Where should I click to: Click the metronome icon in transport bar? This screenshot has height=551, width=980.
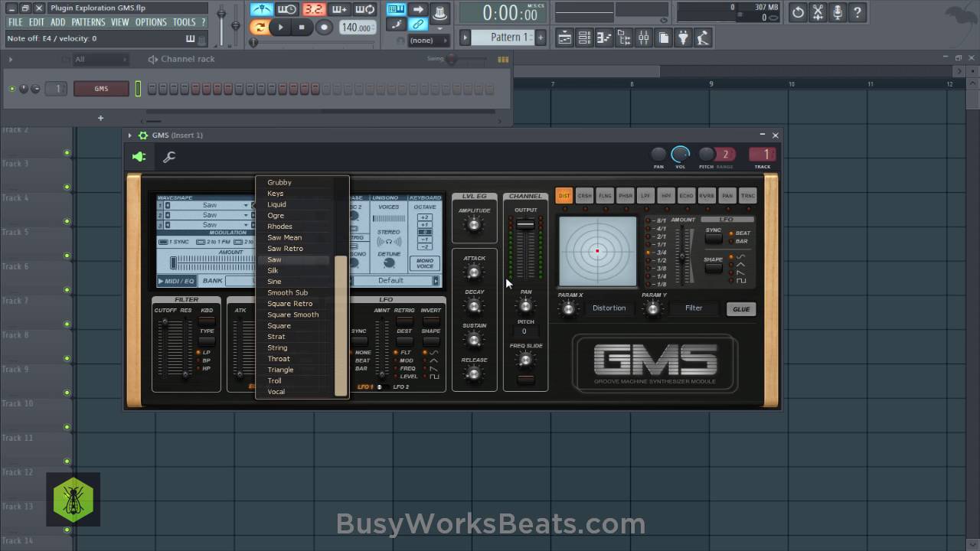pyautogui.click(x=262, y=10)
